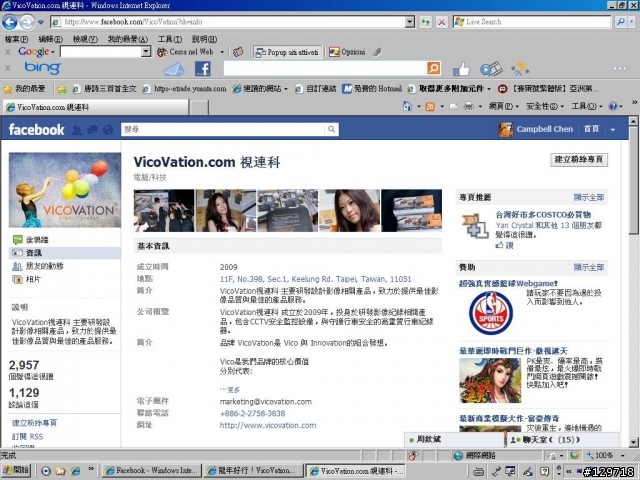This screenshot has width=640, height=480.
Task: Go forward with browser Forward arrow
Action: 27,22
